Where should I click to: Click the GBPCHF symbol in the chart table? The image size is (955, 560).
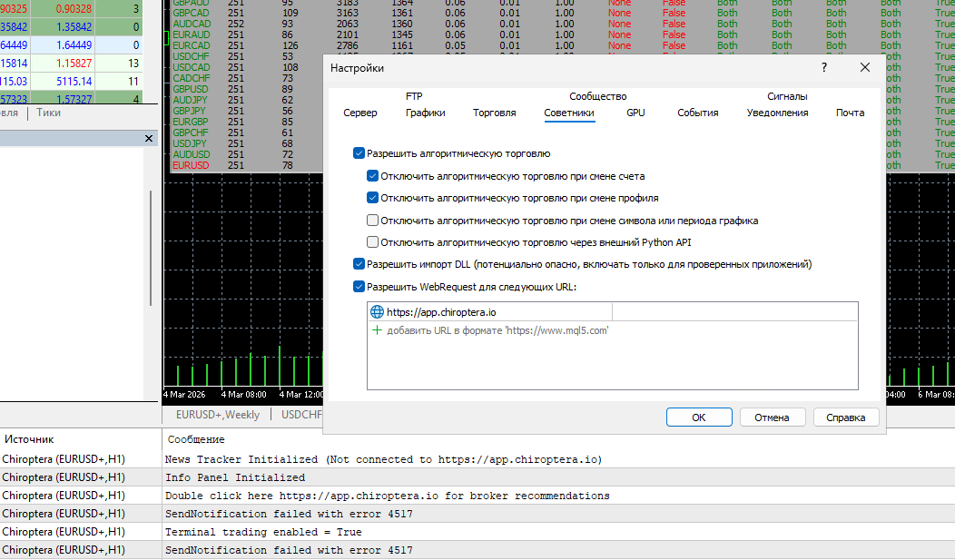click(191, 133)
